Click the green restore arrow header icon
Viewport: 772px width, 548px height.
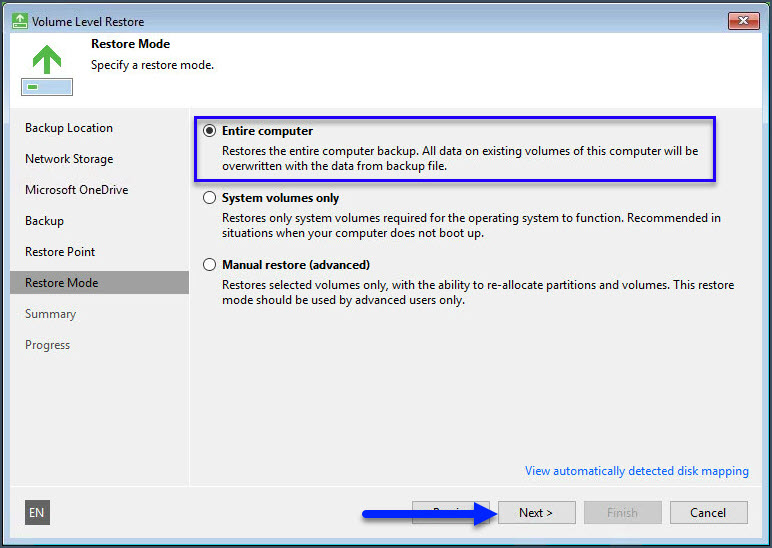tap(46, 68)
